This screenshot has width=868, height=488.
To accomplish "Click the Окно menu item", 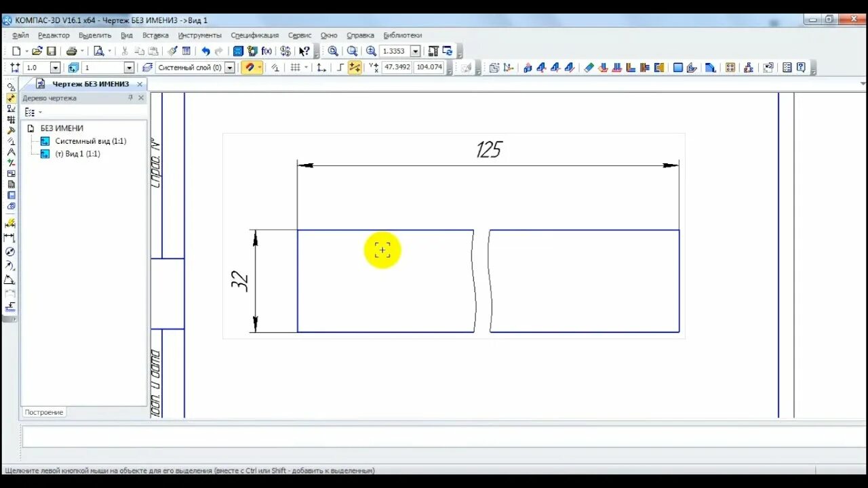I will (329, 35).
